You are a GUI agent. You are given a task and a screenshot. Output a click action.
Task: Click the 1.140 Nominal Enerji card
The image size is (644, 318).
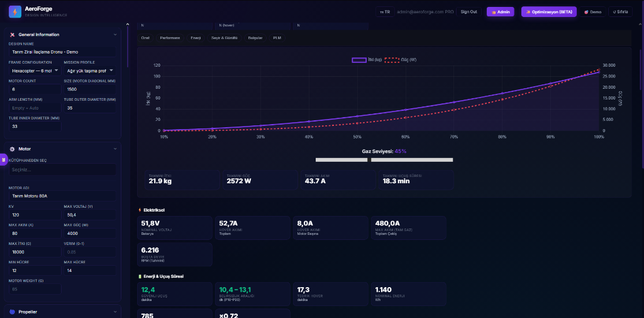[409, 293]
